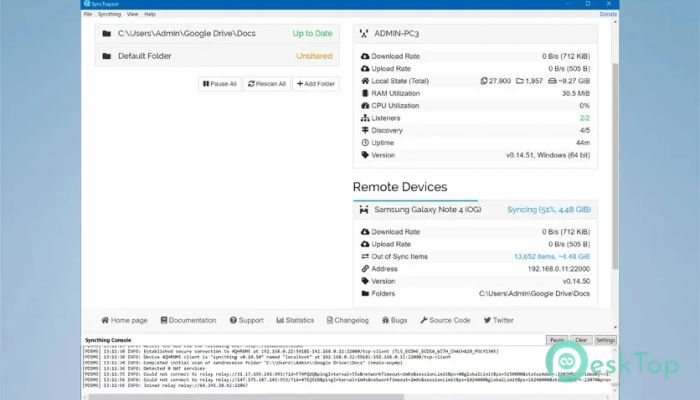The image size is (700, 400).
Task: Open the Bugs link
Action: [x=395, y=321]
